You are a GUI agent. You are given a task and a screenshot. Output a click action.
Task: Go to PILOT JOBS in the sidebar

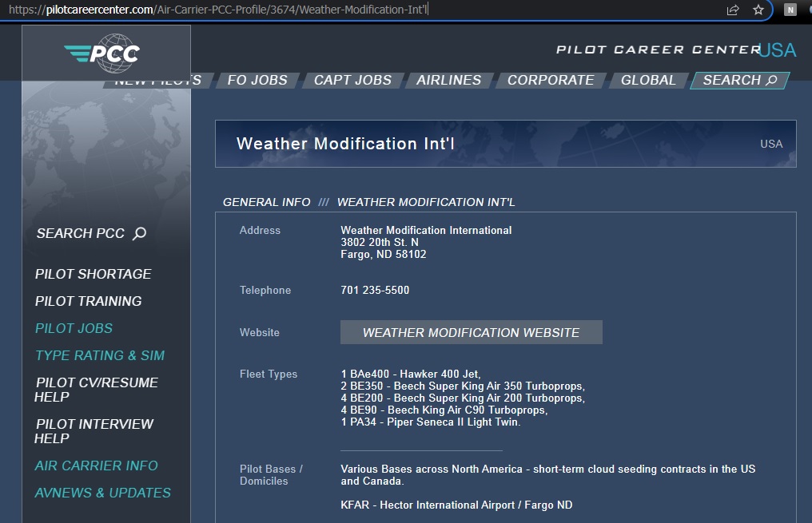click(74, 328)
